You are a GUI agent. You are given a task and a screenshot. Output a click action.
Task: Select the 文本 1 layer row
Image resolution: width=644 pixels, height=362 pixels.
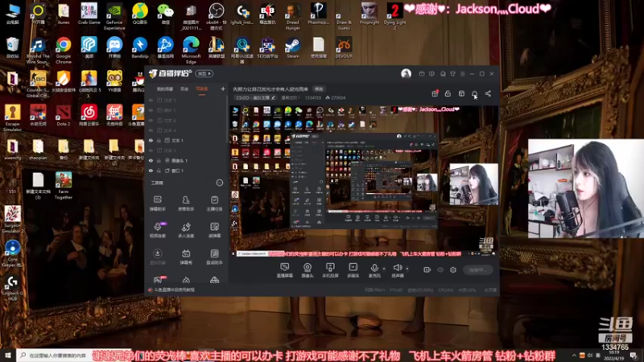point(188,140)
